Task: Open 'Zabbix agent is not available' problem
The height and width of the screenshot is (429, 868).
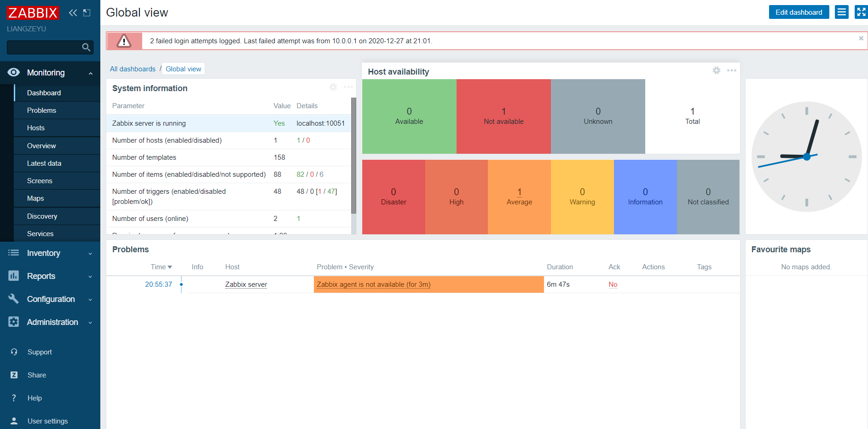Action: click(374, 284)
